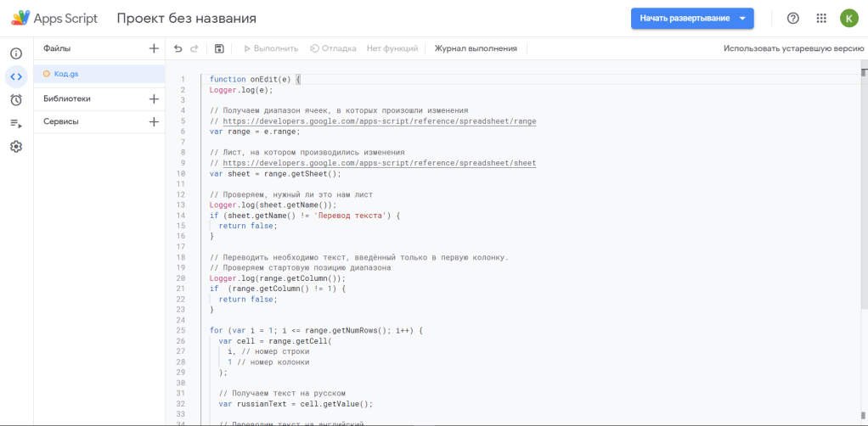This screenshot has width=868, height=426.
Task: Add a new file with plus icon
Action: 154,49
